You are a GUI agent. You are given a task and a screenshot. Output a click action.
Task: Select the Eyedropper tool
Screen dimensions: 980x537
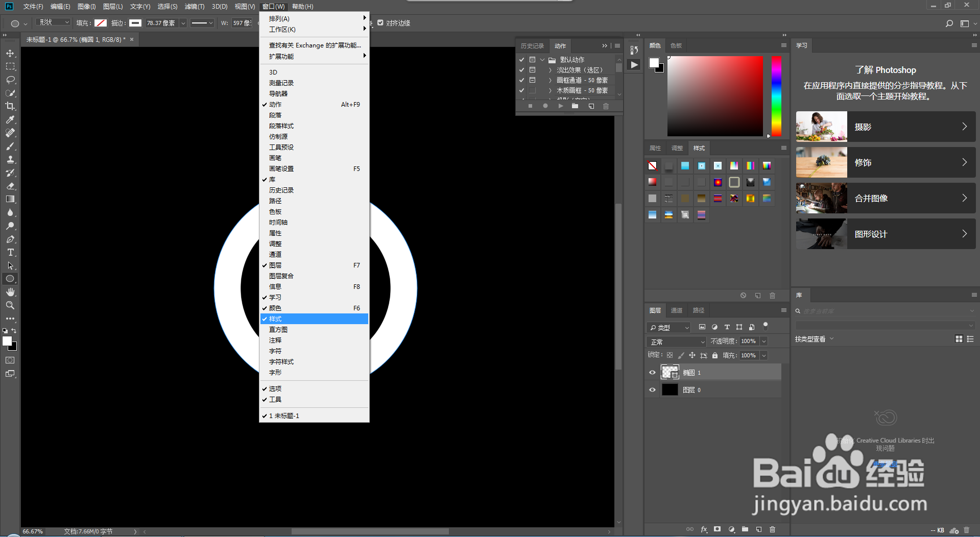click(10, 119)
